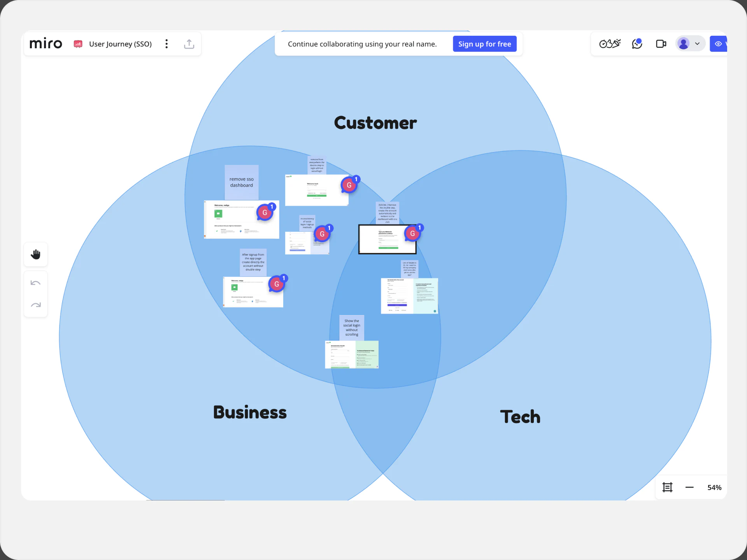Select the remove sso dashboard sticky note

pyautogui.click(x=242, y=182)
